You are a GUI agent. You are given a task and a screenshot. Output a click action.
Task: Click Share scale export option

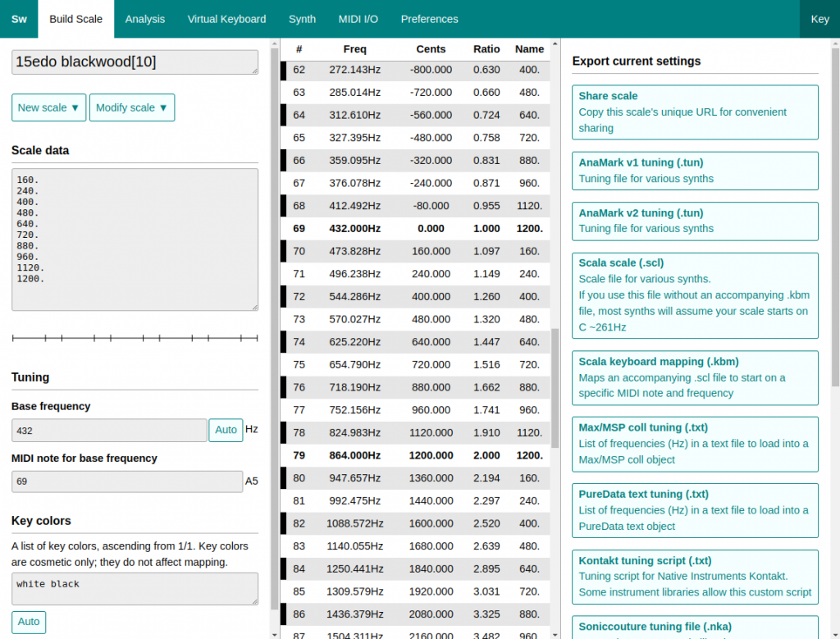(695, 112)
